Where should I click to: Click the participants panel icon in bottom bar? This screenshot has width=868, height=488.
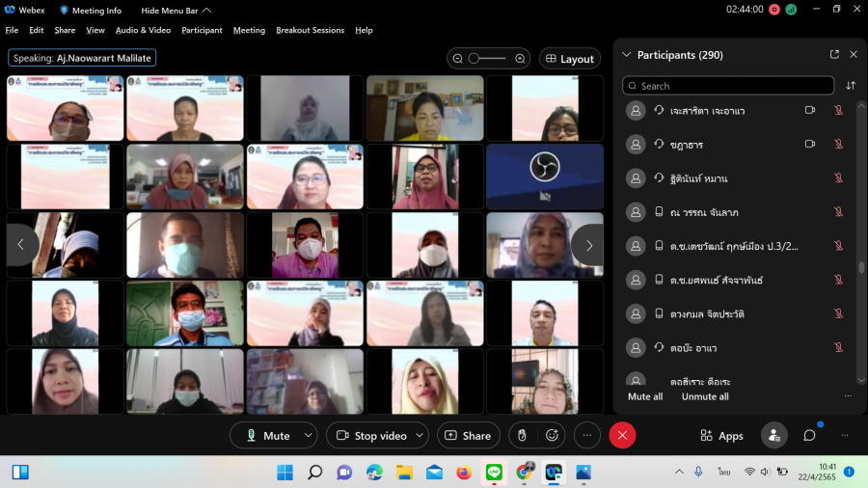[773, 436]
